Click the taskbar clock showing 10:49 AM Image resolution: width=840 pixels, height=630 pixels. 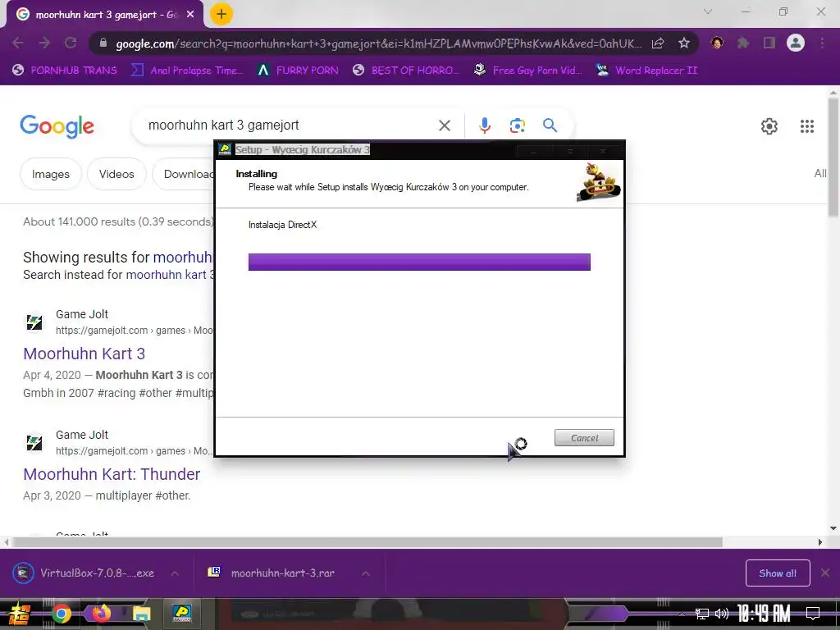(x=764, y=614)
